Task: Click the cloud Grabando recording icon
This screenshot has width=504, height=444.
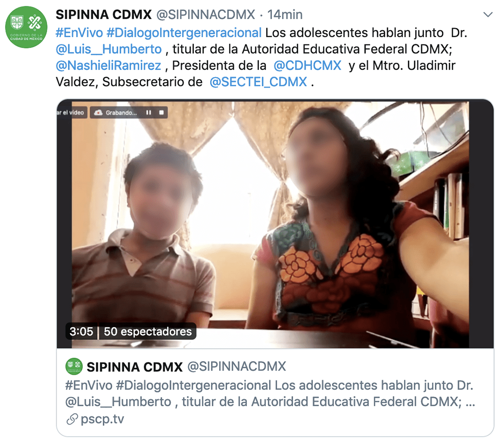Action: click(99, 113)
